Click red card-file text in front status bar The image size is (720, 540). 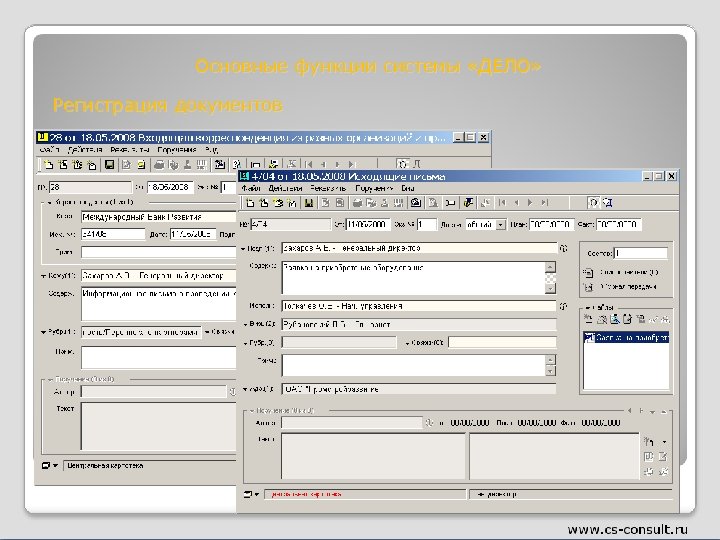[x=306, y=495]
